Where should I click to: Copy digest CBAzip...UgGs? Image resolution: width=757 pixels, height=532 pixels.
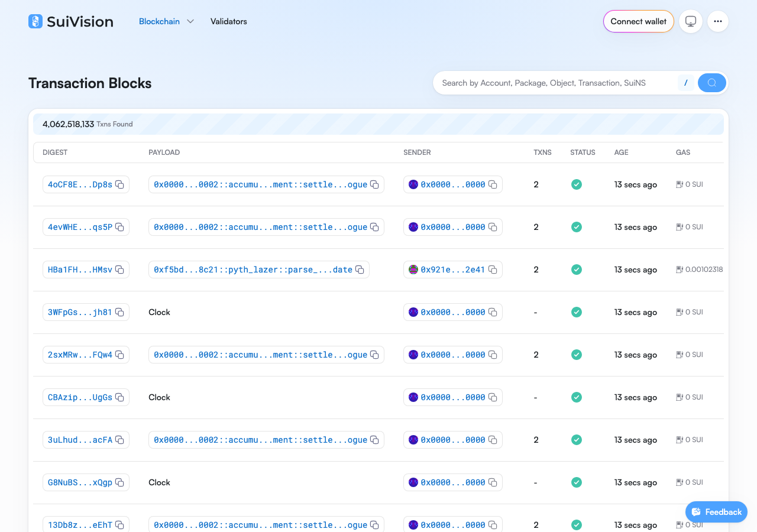pyautogui.click(x=119, y=397)
